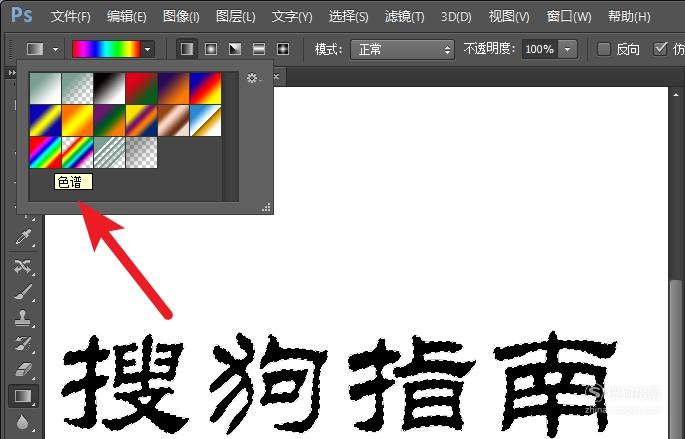Choose the spectrum (色谱) gradient preset
Image resolution: width=685 pixels, height=439 pixels.
click(45, 152)
